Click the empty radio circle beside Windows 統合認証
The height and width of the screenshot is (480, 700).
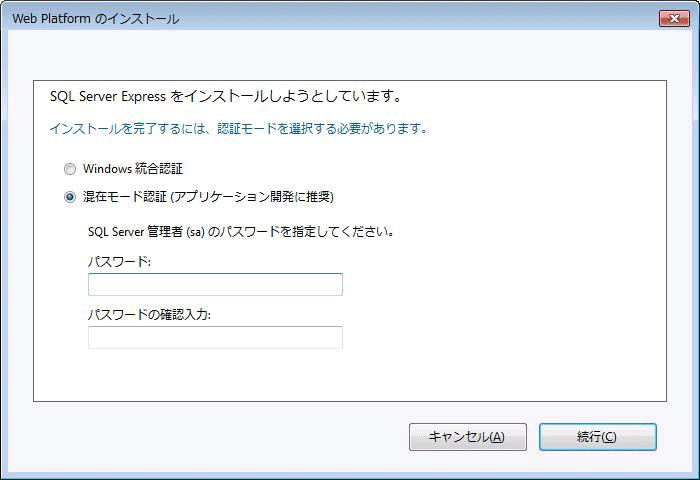(70, 169)
